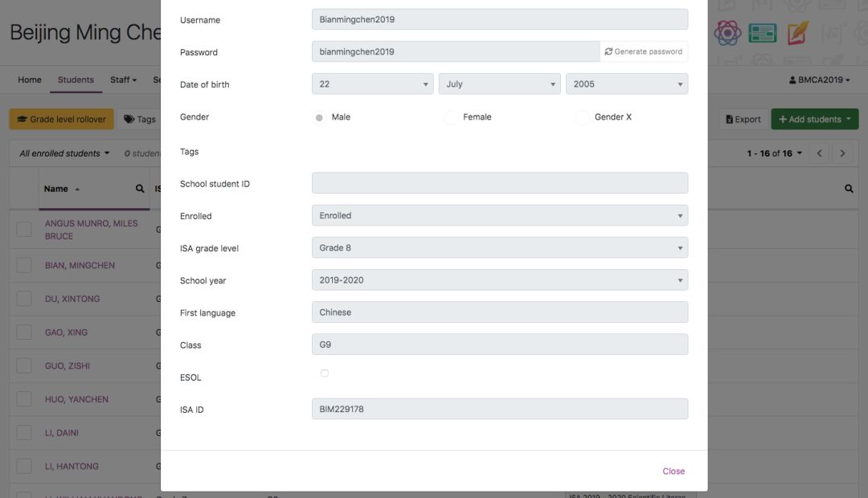Click the atom science icon in header
868x498 pixels.
pyautogui.click(x=727, y=33)
